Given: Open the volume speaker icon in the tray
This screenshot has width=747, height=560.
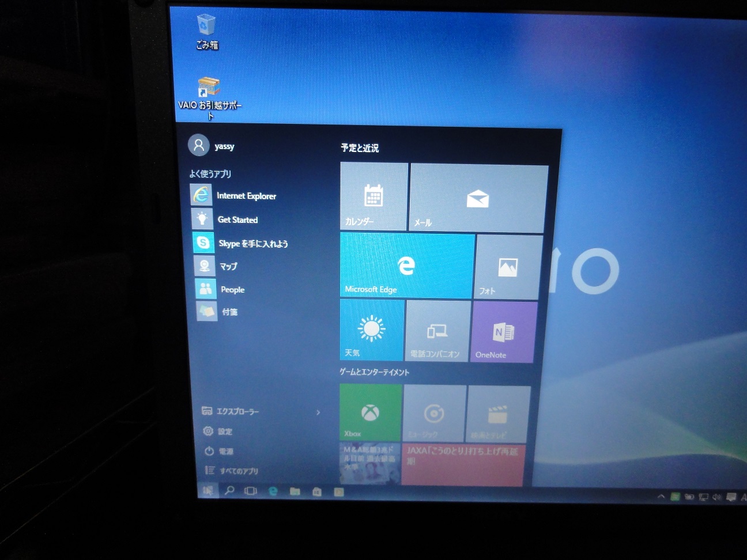Looking at the screenshot, I should pos(717,497).
